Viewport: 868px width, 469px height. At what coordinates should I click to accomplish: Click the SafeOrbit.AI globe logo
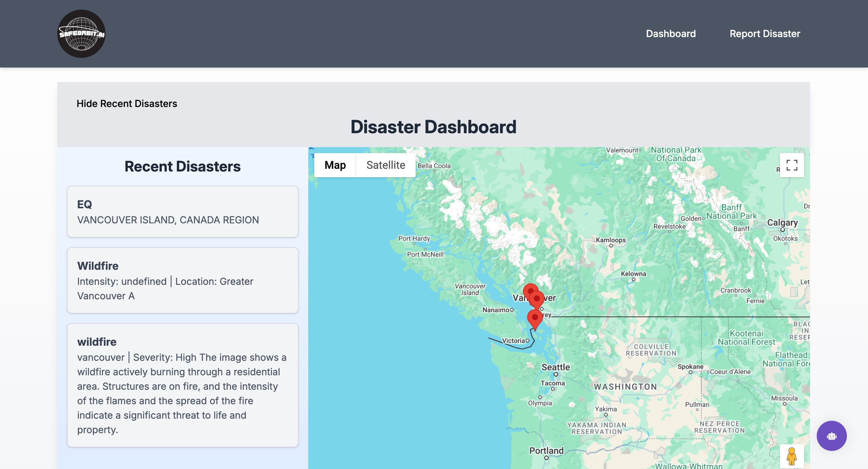coord(81,34)
